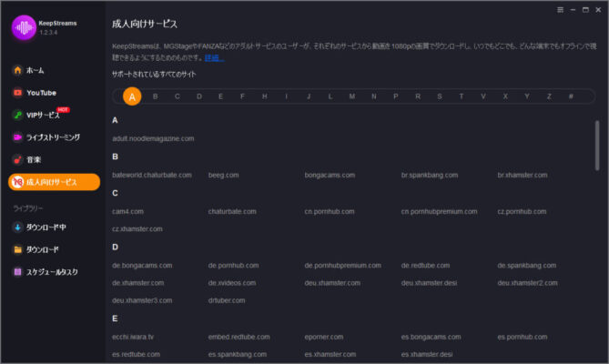This screenshot has height=364, width=609.
Task: Open de.redtube.com site link
Action: pos(425,266)
